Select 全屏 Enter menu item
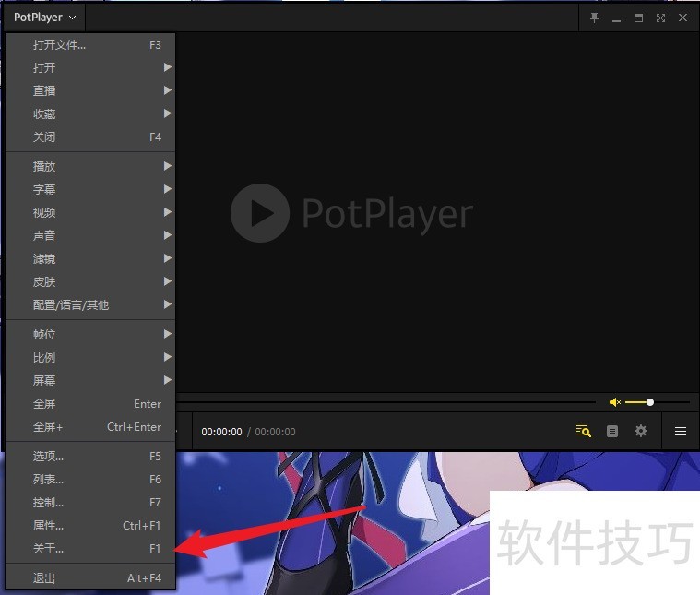Screen dimensions: 700x595 90,404
